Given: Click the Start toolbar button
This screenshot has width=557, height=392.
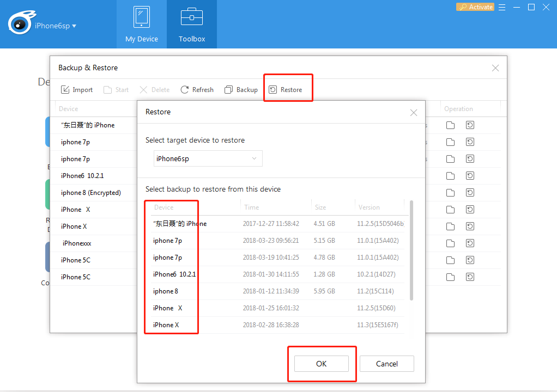Looking at the screenshot, I should 116,90.
